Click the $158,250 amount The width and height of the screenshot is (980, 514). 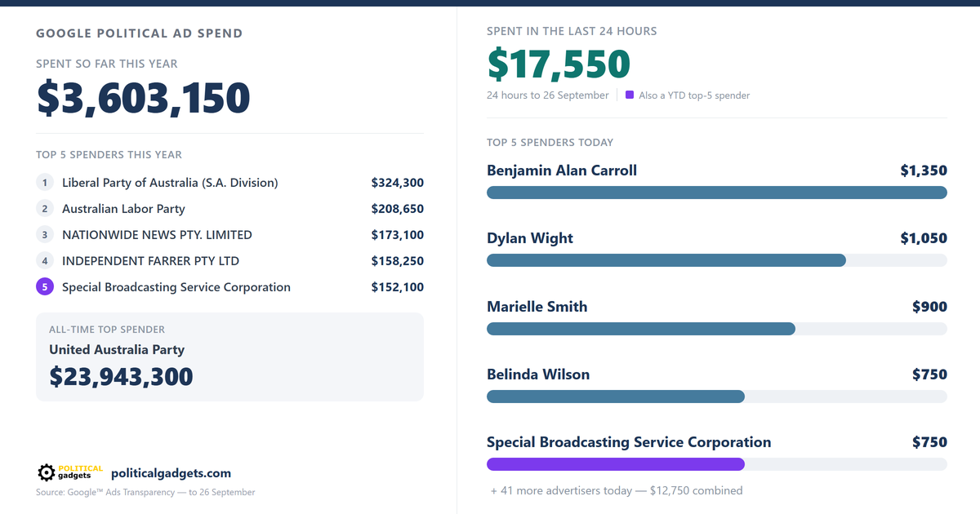click(x=398, y=261)
